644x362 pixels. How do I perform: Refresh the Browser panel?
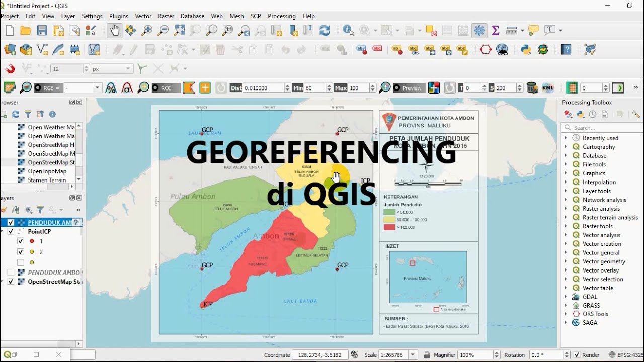point(16,114)
